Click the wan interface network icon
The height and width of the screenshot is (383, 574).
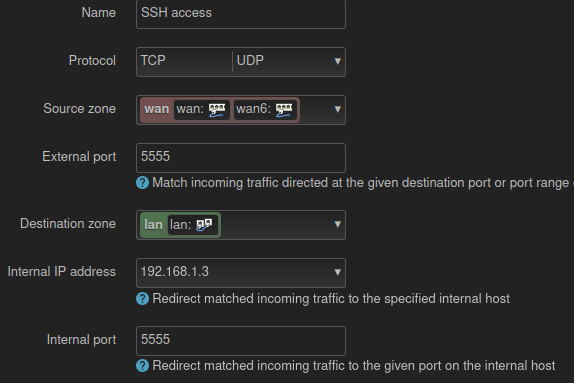(217, 110)
